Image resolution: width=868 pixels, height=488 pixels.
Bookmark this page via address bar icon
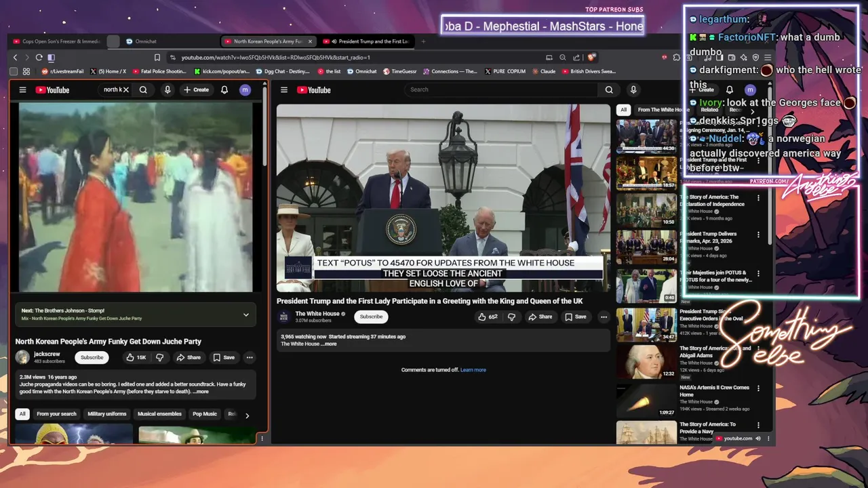[x=157, y=58]
